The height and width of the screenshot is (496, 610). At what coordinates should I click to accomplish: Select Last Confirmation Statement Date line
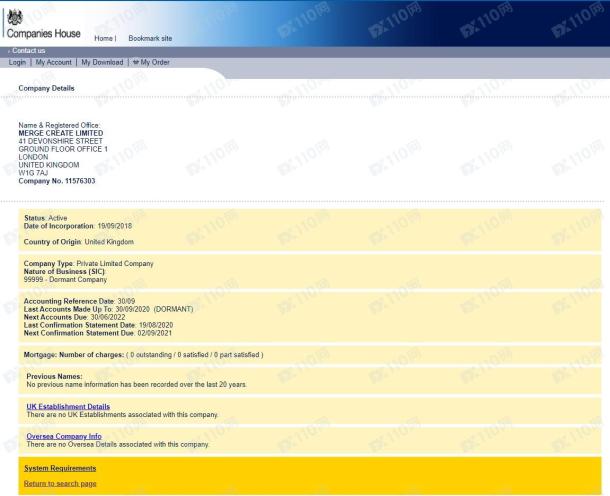tap(98, 325)
